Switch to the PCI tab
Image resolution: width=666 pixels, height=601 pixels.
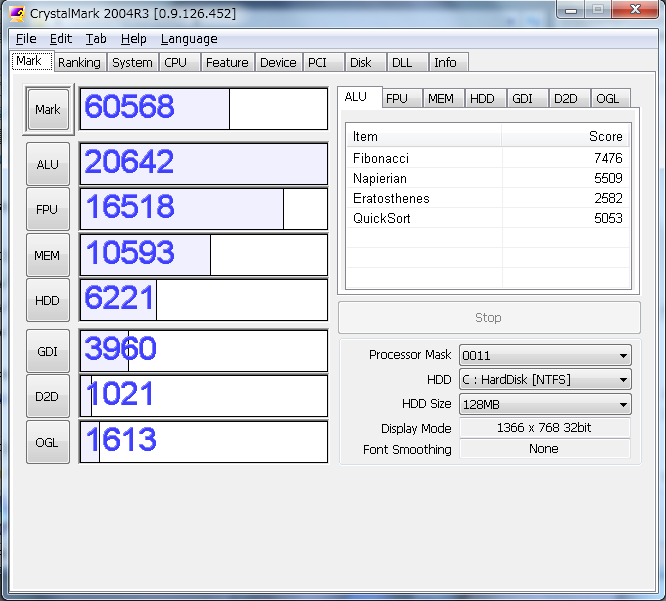point(323,62)
